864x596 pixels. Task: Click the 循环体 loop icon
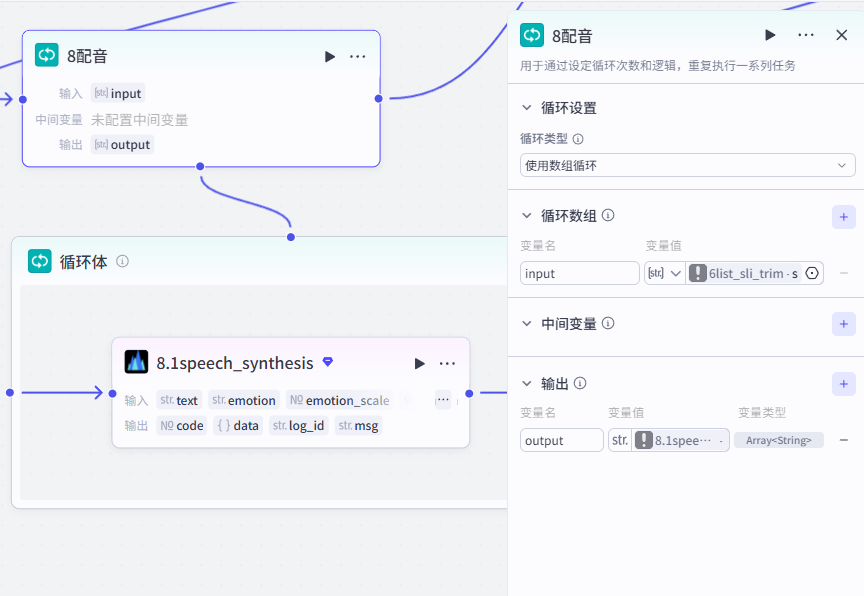click(x=40, y=261)
